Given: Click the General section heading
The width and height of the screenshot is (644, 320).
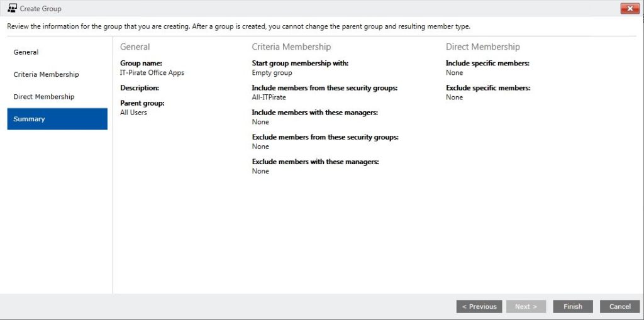Looking at the screenshot, I should point(135,47).
